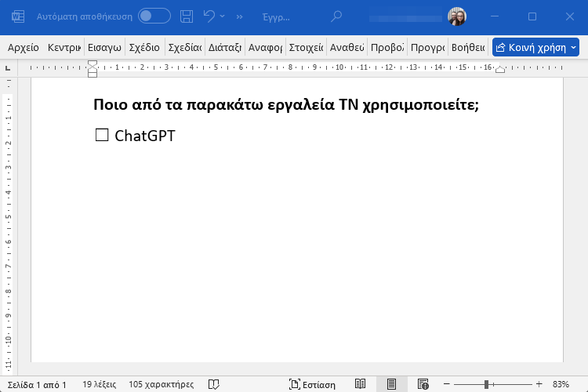Open the Προγραμματιστής ribbon tab
Image resolution: width=588 pixels, height=392 pixels.
click(428, 48)
